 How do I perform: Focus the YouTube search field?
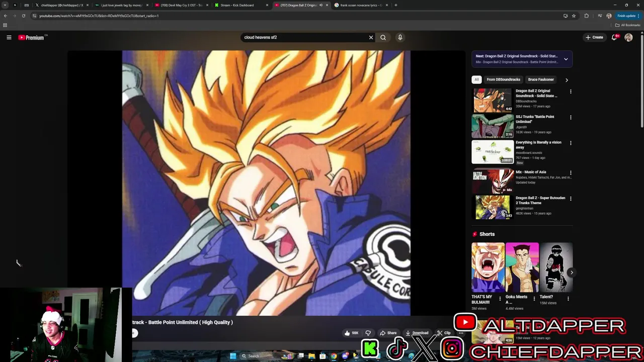[304, 37]
